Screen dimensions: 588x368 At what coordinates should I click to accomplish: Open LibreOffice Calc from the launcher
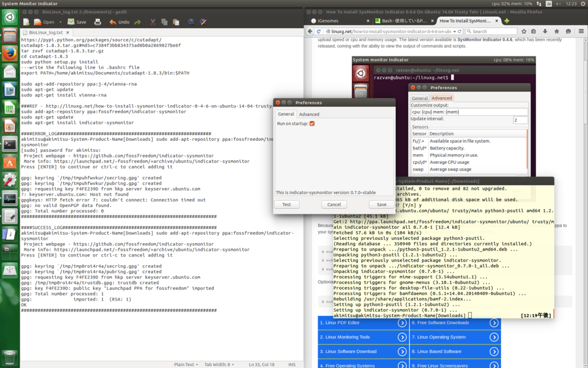[x=10, y=108]
